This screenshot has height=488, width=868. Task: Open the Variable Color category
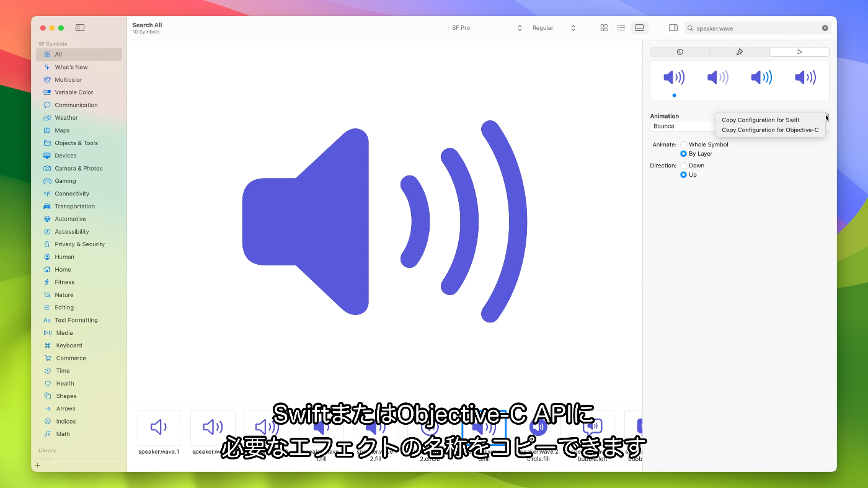tap(79, 92)
